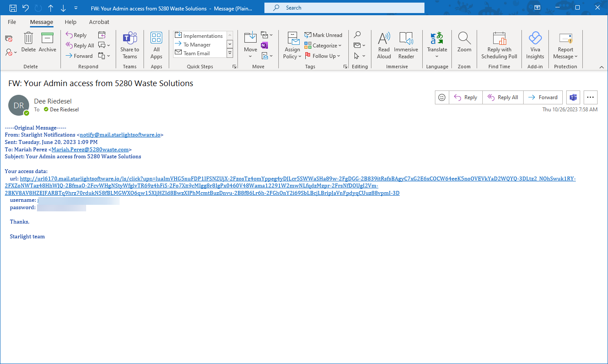Collapse the ribbon with the chevron

tap(602, 67)
